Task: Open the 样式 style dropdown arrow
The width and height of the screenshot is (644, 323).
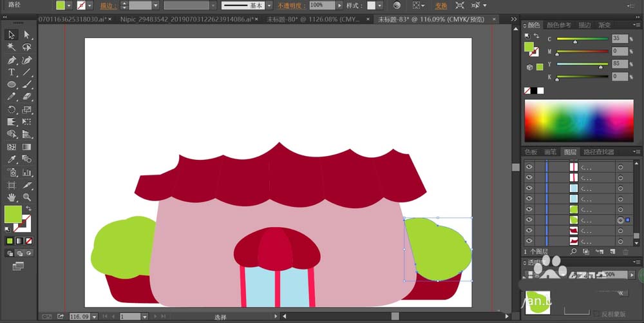Action: click(x=379, y=5)
